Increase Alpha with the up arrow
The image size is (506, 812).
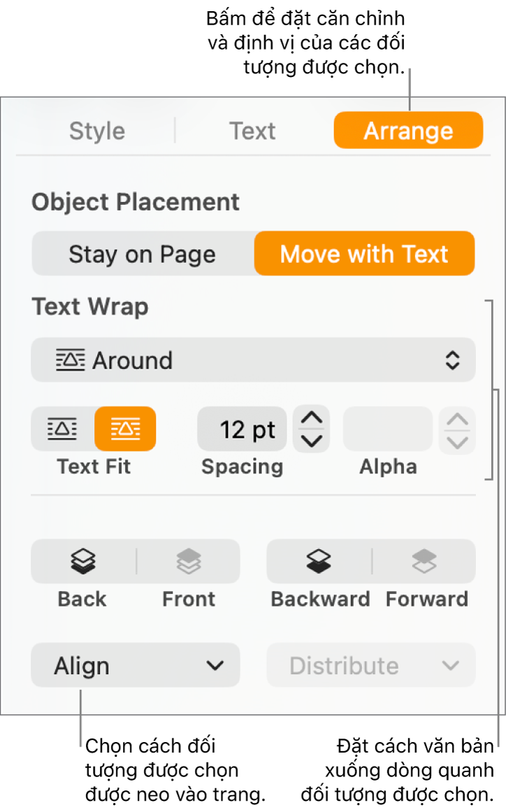point(457,419)
